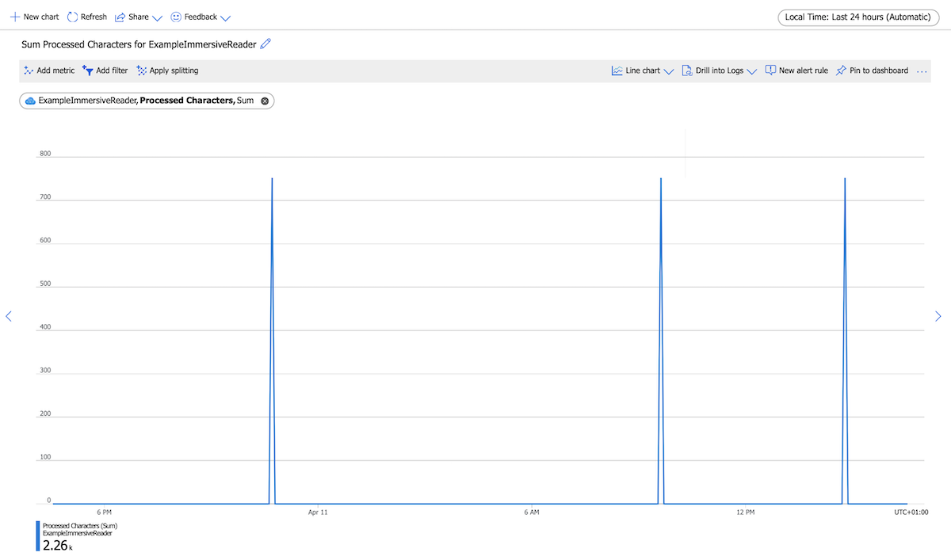The width and height of the screenshot is (951, 560).
Task: Click the Refresh icon
Action: (72, 17)
